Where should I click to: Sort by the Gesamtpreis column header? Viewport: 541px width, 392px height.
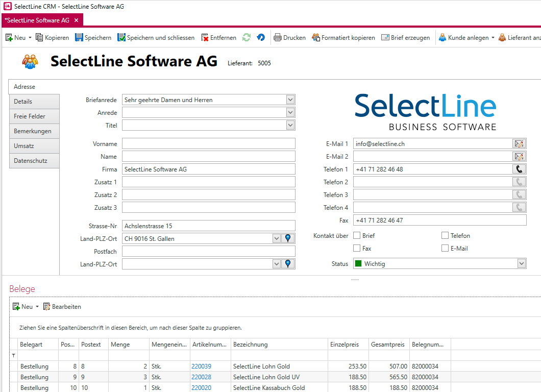(x=389, y=345)
